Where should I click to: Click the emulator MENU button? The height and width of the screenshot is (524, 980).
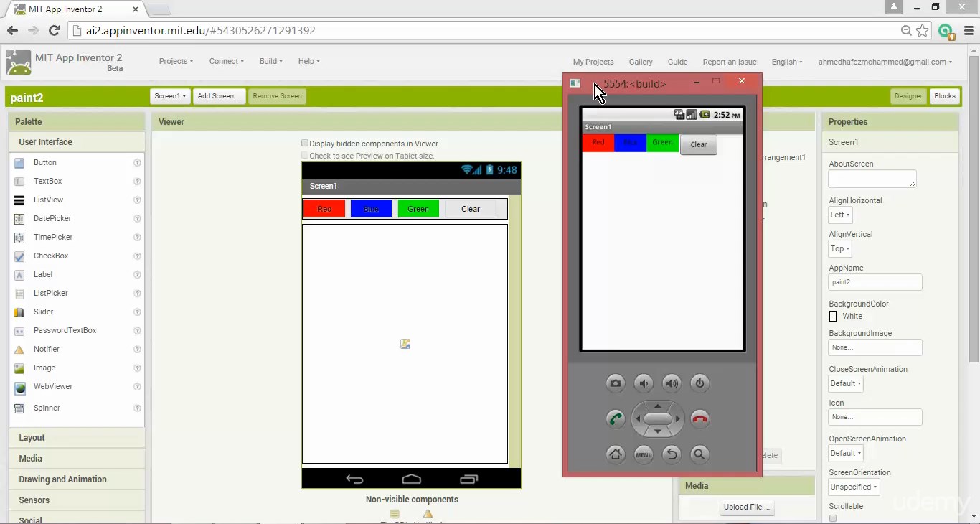644,454
